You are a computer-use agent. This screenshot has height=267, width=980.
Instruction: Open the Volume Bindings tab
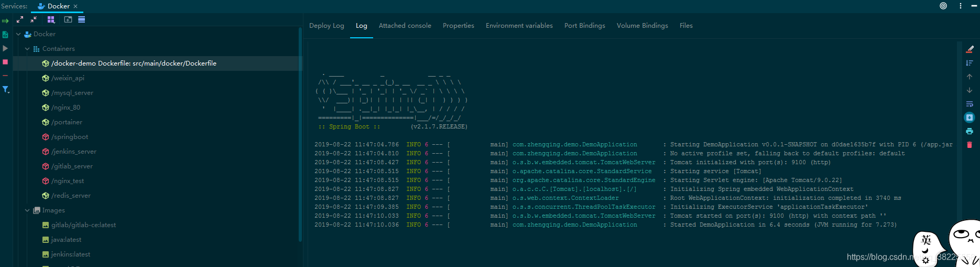[643, 26]
